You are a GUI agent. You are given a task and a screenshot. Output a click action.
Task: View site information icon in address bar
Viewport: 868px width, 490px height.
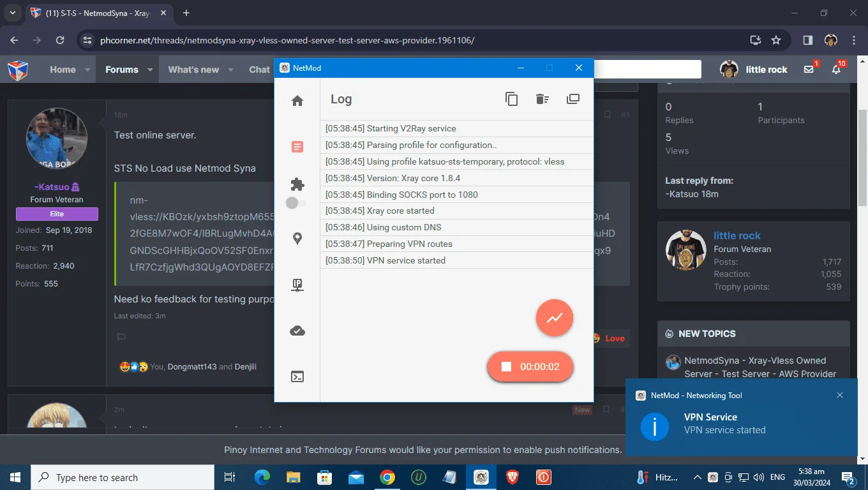pos(88,40)
